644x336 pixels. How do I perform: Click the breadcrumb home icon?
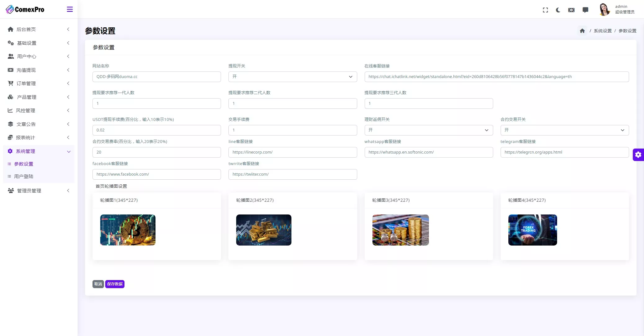pyautogui.click(x=582, y=31)
